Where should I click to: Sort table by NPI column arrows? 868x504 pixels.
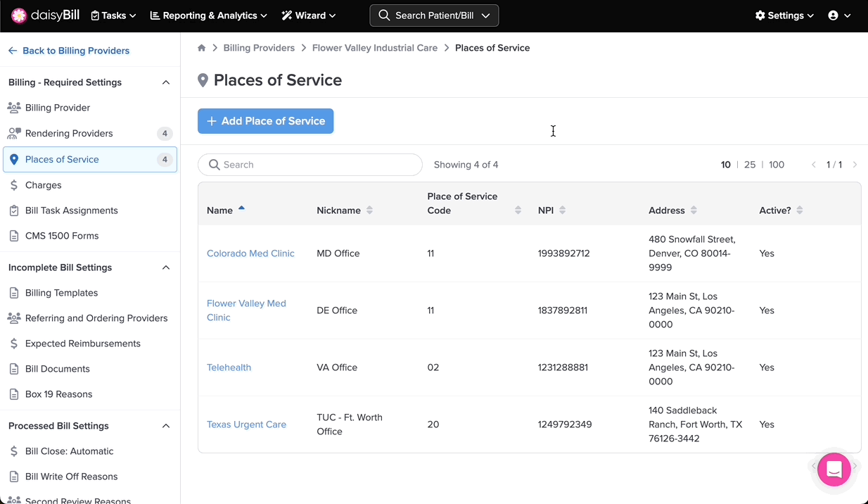(x=562, y=210)
